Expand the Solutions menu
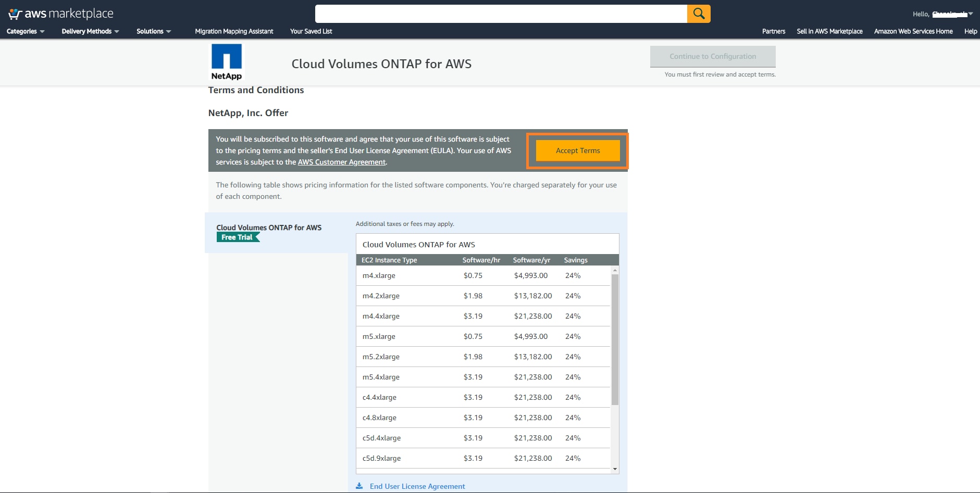The width and height of the screenshot is (980, 493). [x=154, y=31]
